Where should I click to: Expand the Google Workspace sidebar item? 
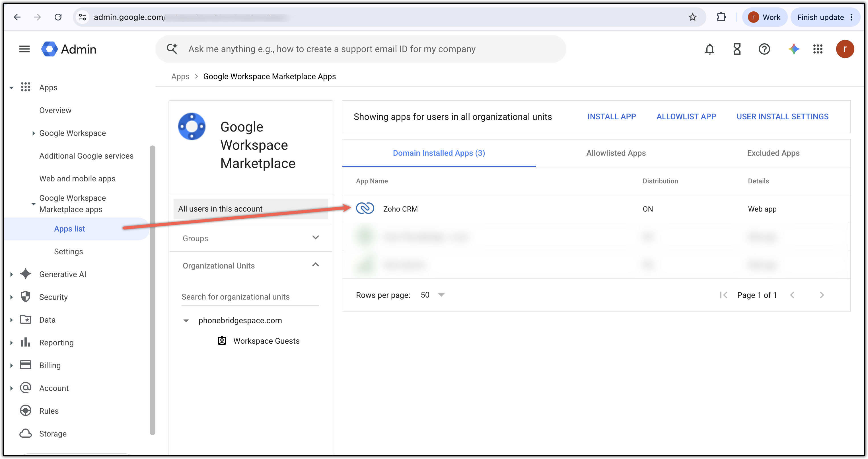tap(33, 133)
